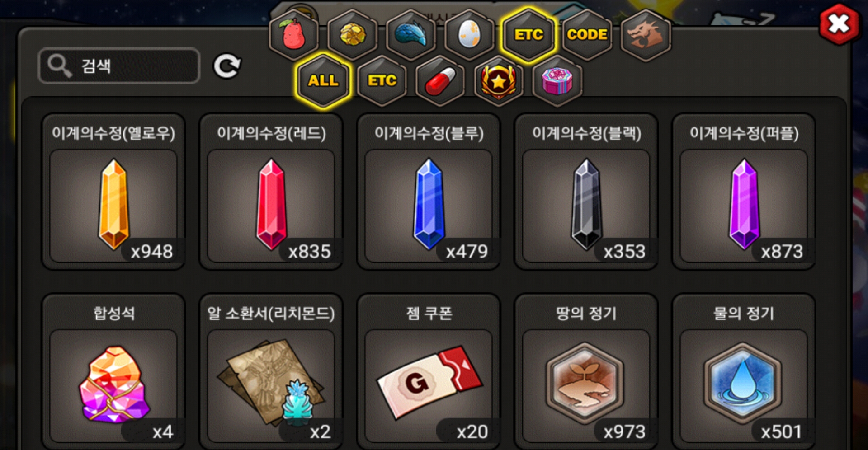Select the gold ore category icon
The width and height of the screenshot is (868, 450).
click(352, 35)
